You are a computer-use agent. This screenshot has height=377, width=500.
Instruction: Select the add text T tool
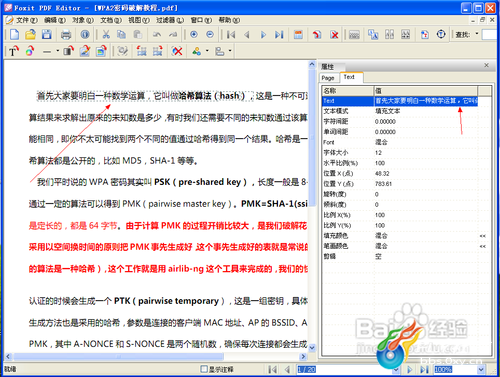coord(14,51)
